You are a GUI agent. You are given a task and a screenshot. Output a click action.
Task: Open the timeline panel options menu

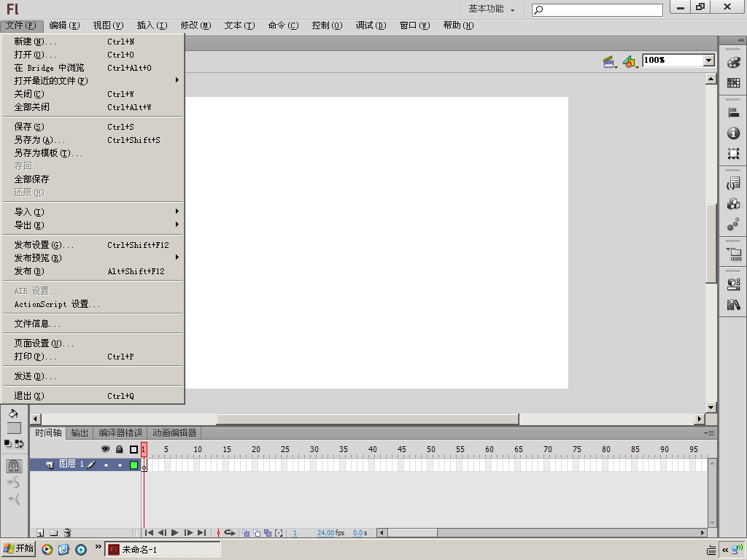(x=709, y=433)
